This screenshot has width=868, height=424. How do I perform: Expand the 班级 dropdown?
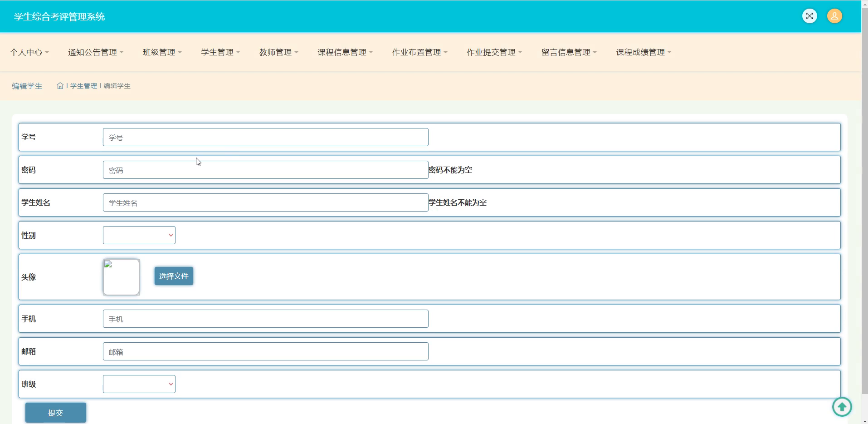139,384
